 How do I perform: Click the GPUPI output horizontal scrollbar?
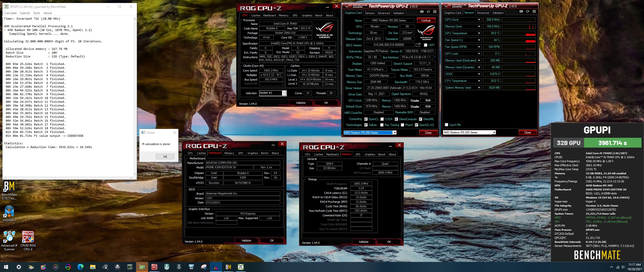tap(68, 178)
